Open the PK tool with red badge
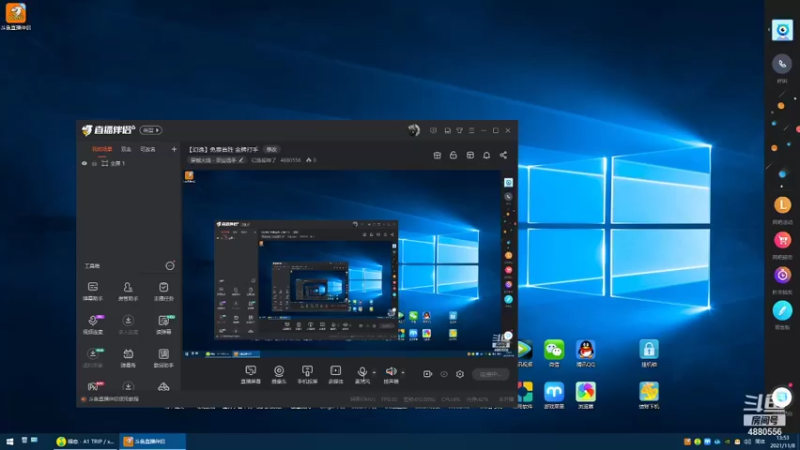 coord(94,386)
